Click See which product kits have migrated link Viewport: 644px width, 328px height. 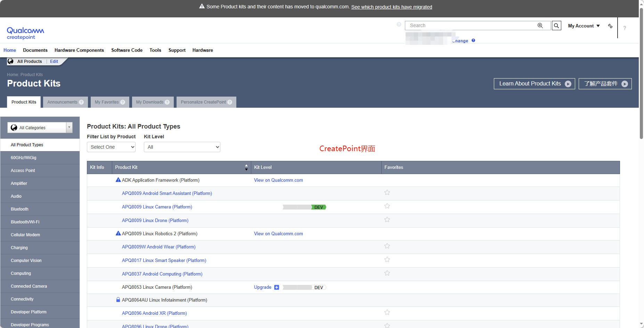pyautogui.click(x=392, y=7)
